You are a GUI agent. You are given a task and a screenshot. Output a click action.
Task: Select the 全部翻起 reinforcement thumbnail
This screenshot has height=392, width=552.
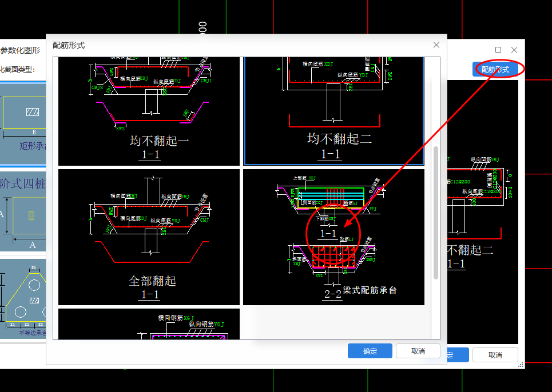149,237
